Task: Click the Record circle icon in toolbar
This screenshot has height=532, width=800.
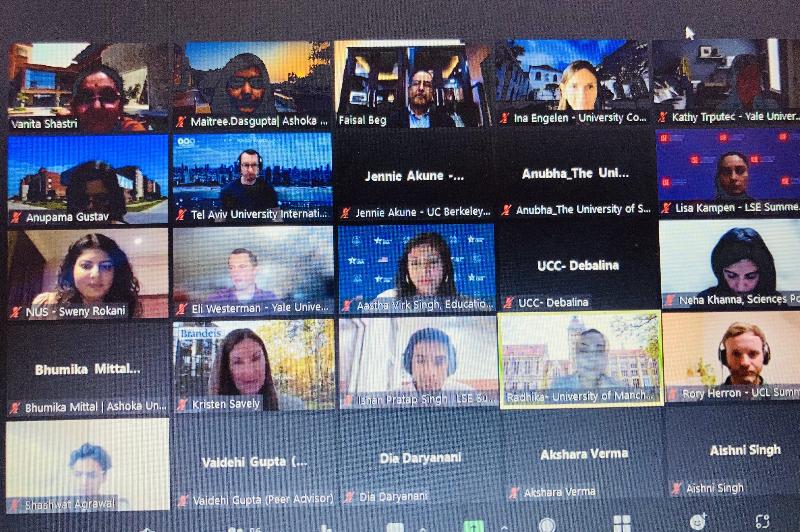Action: pyautogui.click(x=547, y=525)
